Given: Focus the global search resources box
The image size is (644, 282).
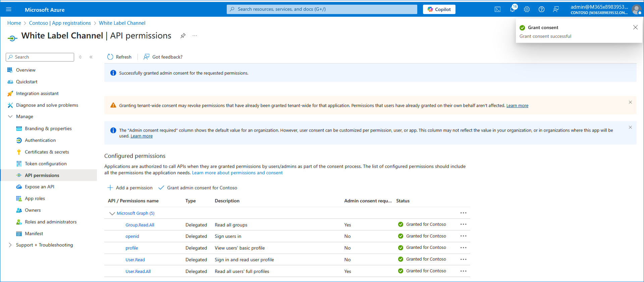Looking at the screenshot, I should click(322, 9).
